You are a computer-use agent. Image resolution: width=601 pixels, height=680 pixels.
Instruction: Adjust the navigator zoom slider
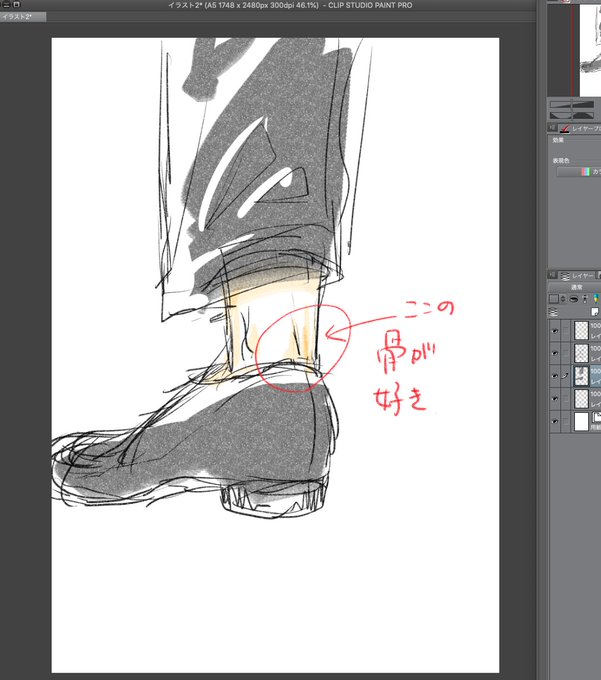(572, 105)
